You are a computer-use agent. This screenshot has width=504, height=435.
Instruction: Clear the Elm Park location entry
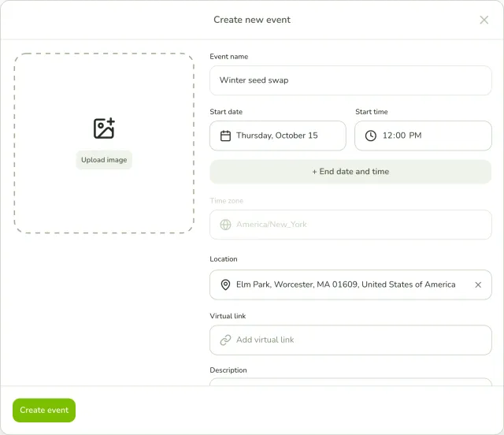[478, 284]
